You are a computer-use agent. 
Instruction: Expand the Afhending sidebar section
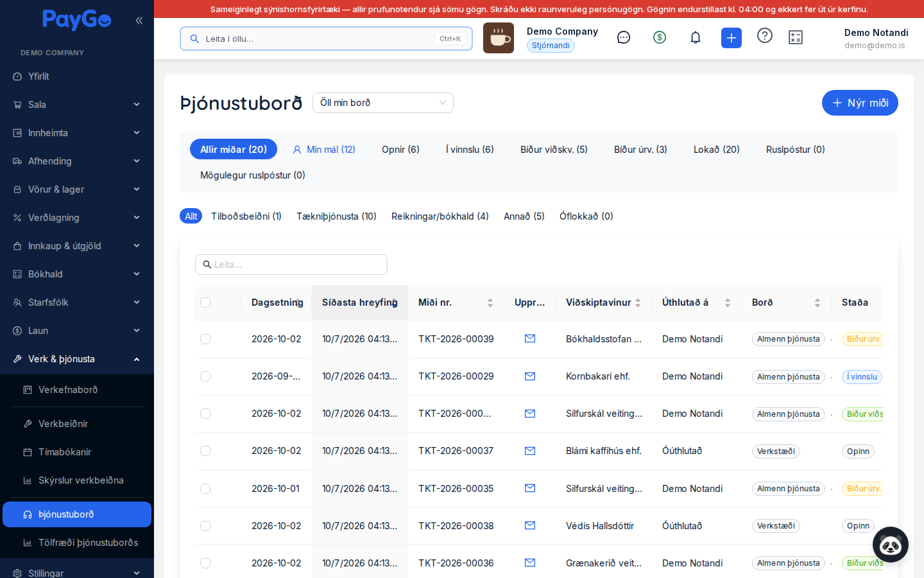point(77,161)
